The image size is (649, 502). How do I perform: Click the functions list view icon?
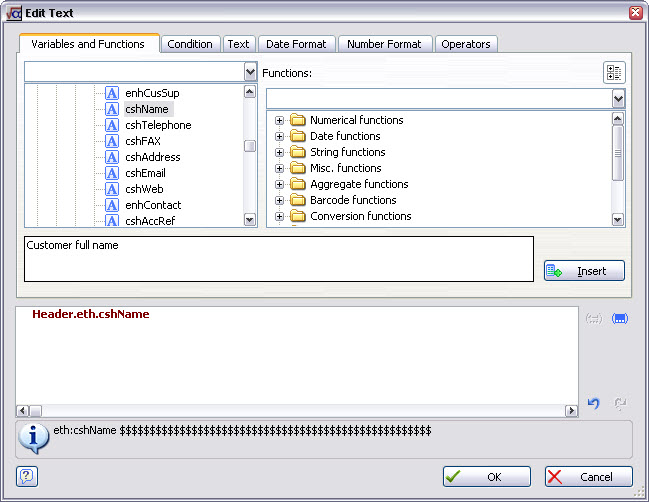coord(614,73)
